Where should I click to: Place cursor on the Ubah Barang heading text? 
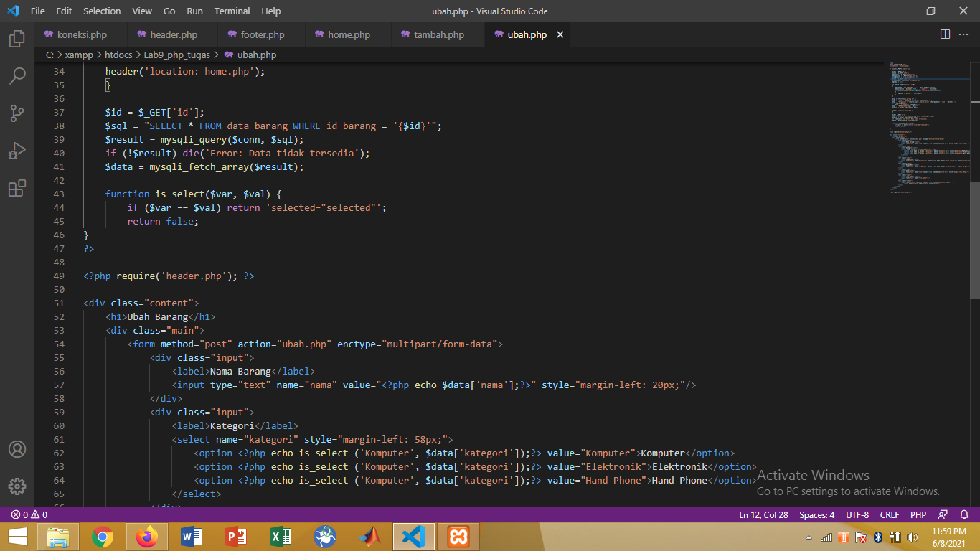157,316
